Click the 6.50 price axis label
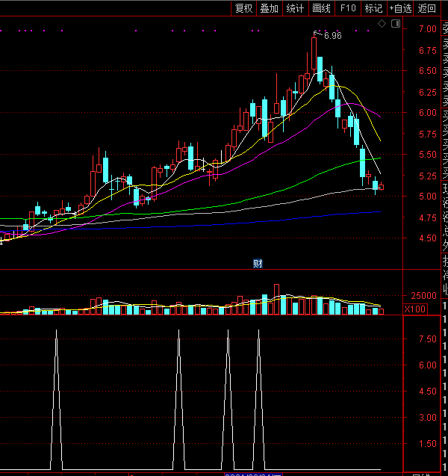The width and height of the screenshot is (448, 476). tap(428, 71)
